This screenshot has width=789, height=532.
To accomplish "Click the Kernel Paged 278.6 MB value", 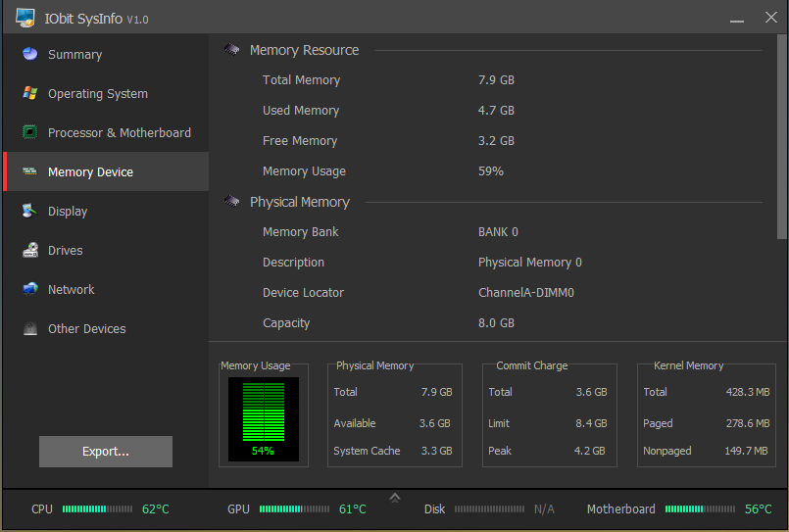I will point(748,423).
